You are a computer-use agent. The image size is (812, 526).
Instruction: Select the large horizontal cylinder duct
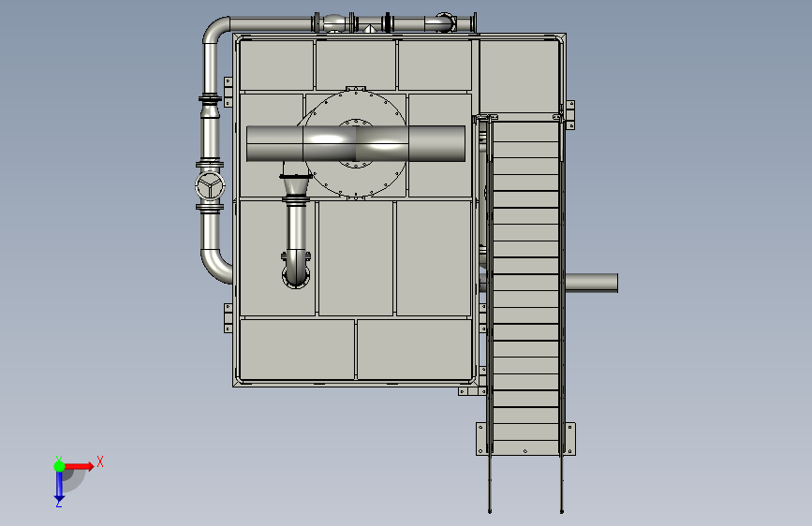[x=356, y=143]
